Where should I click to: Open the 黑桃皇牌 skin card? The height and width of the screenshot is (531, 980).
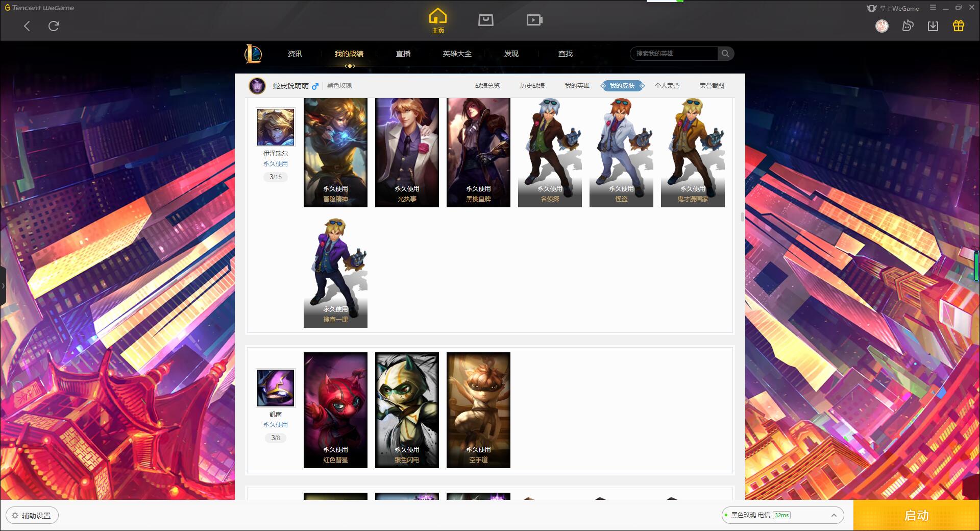tap(478, 153)
